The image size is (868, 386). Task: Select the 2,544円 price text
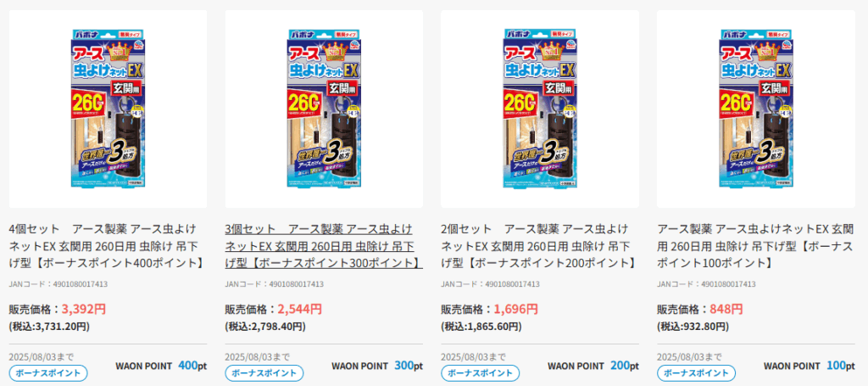click(x=299, y=309)
